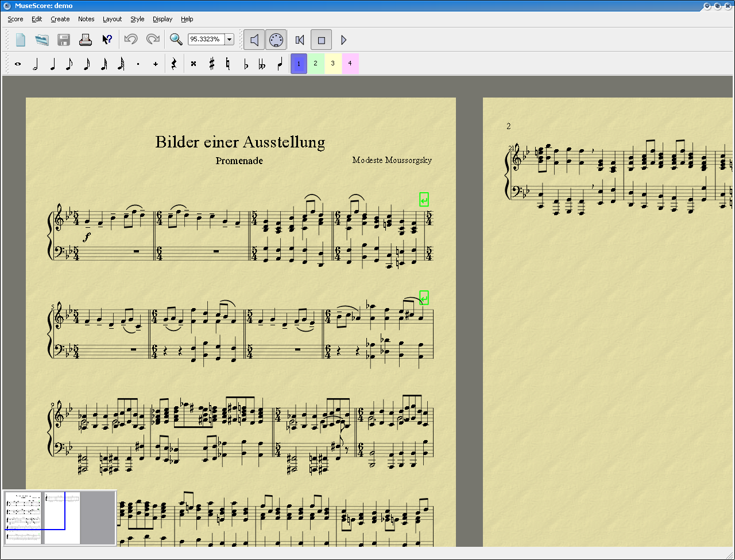Select the green line break marker on the second system
Image resolution: width=735 pixels, height=560 pixels.
click(424, 298)
